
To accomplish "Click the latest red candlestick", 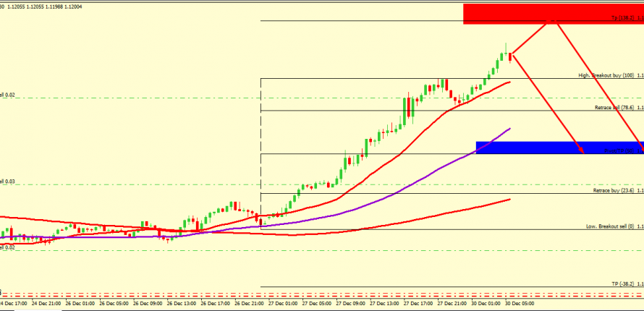I will click(511, 56).
